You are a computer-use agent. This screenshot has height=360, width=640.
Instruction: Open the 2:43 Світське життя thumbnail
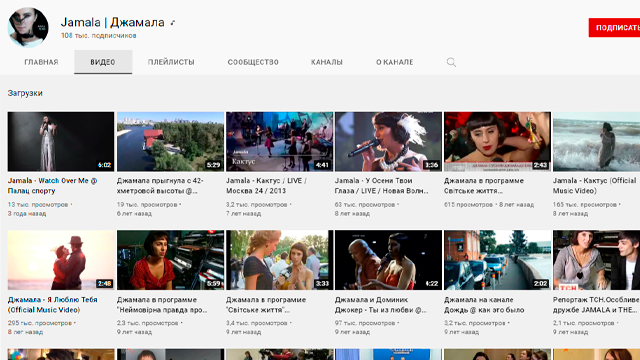[497, 142]
